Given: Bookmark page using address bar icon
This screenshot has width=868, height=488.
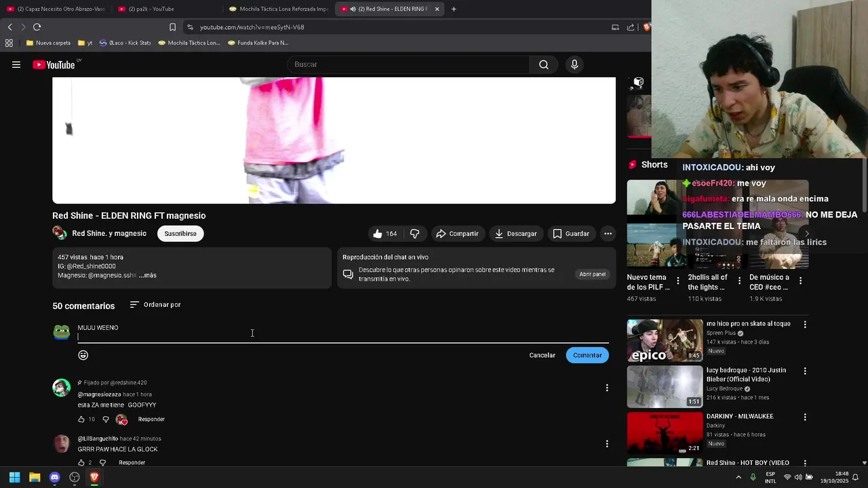Looking at the screenshot, I should pyautogui.click(x=172, y=27).
